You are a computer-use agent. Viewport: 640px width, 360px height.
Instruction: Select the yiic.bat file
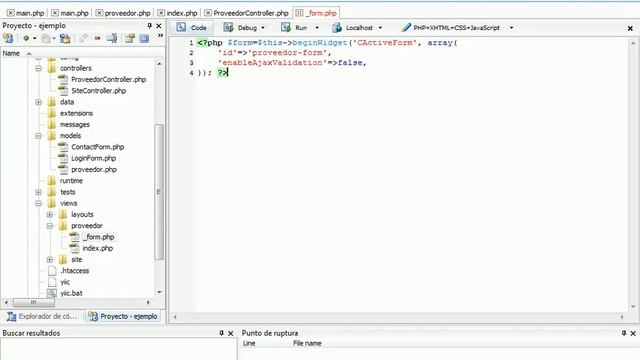[71, 293]
